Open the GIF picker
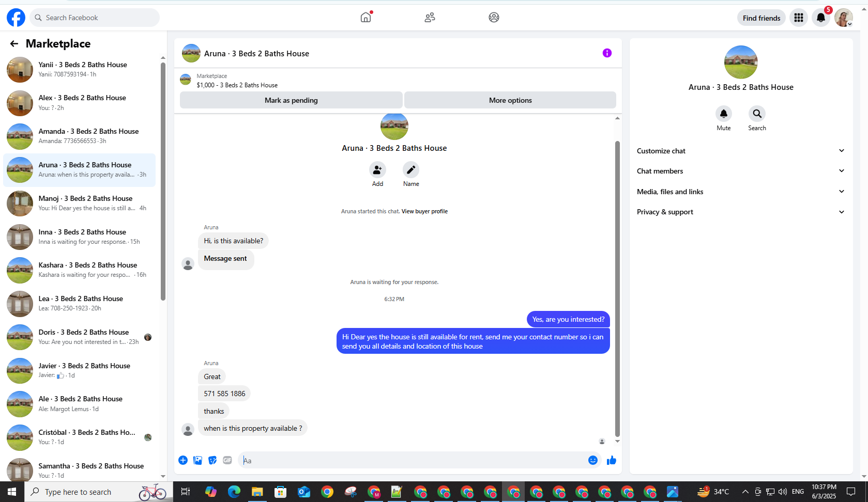This screenshot has width=868, height=502. tap(227, 460)
